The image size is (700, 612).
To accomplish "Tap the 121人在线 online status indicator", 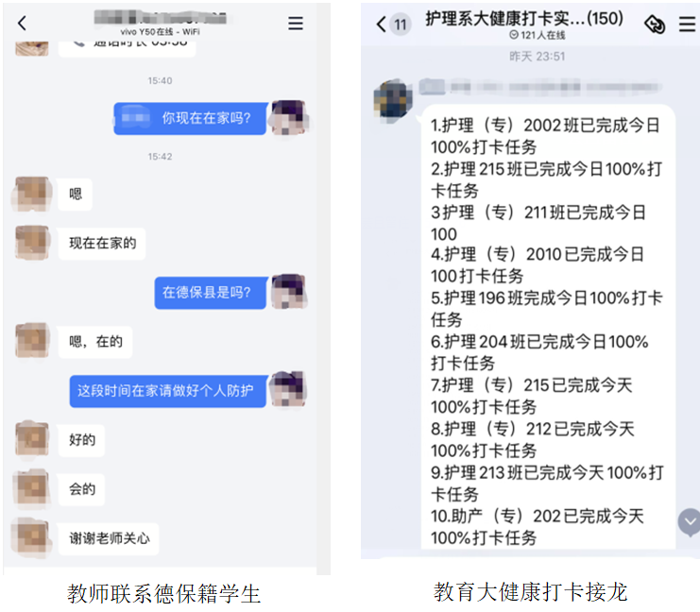I will click(538, 35).
